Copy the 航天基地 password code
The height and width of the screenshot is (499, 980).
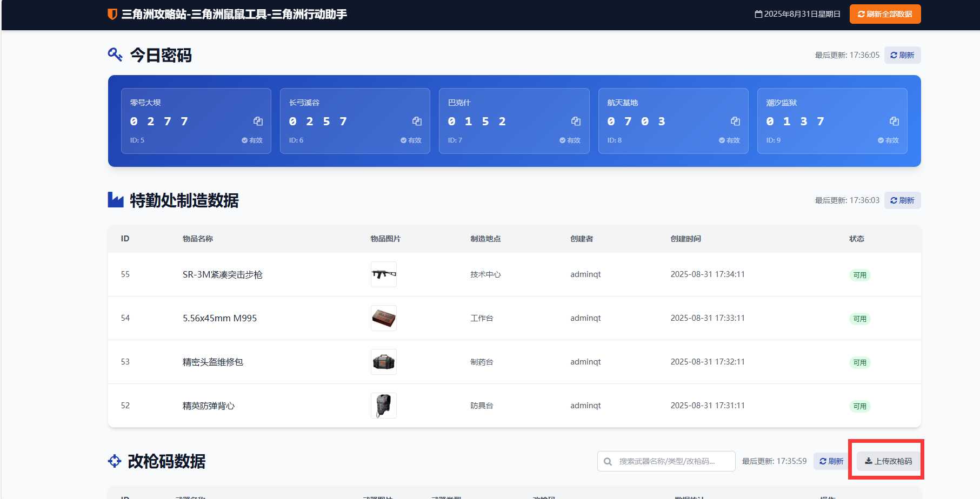[735, 122]
